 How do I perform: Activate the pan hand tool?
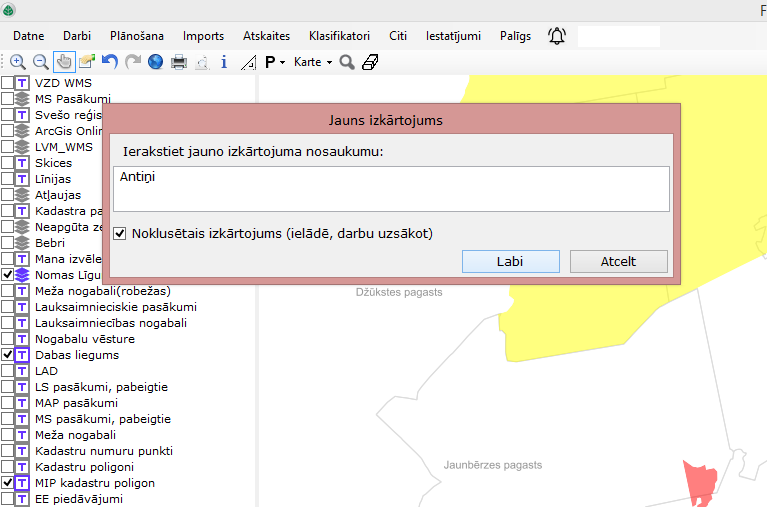[64, 62]
